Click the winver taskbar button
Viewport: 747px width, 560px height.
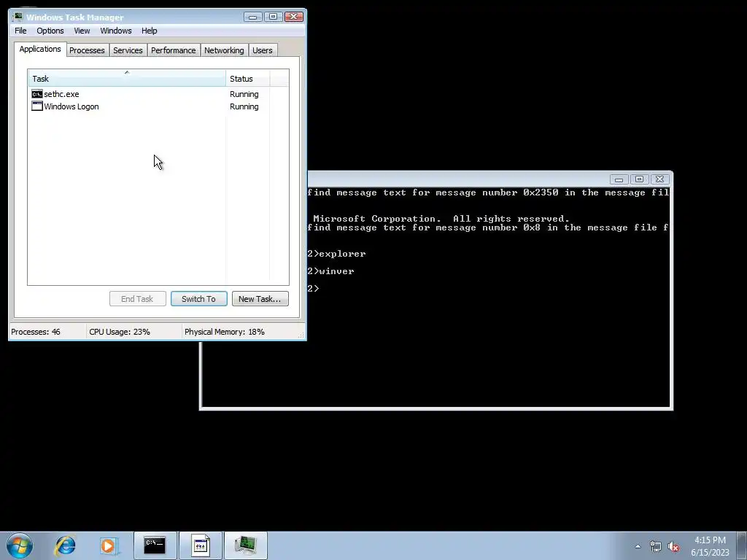click(x=201, y=545)
